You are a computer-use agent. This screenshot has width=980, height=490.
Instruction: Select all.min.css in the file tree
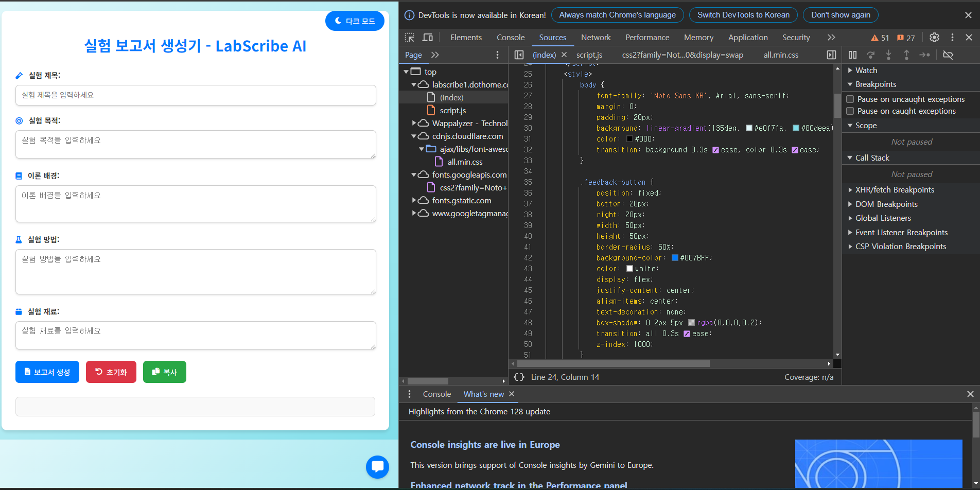(x=465, y=162)
